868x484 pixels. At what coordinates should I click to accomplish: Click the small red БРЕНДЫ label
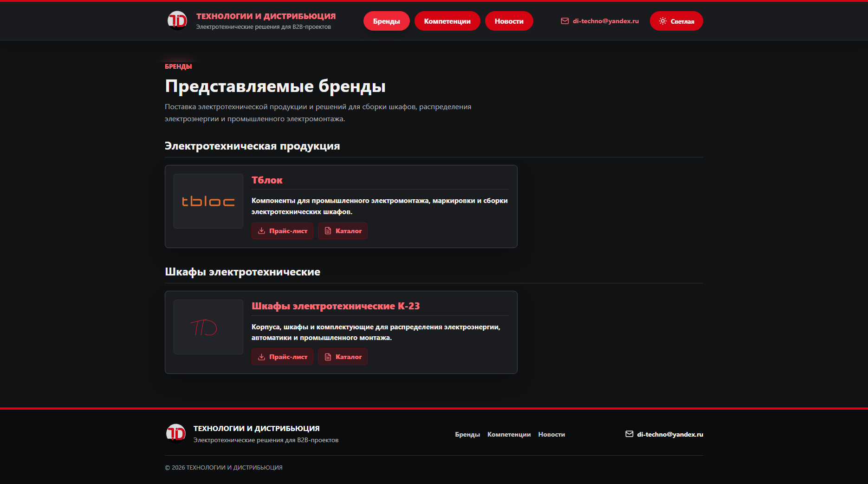tap(178, 66)
